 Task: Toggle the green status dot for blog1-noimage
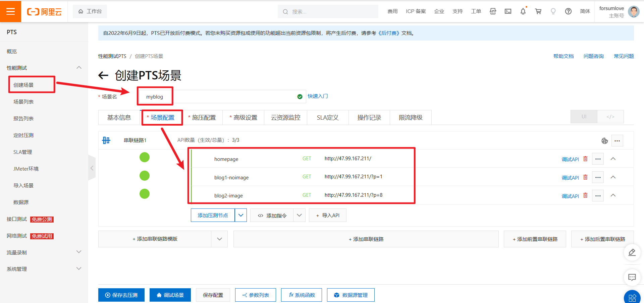point(145,175)
